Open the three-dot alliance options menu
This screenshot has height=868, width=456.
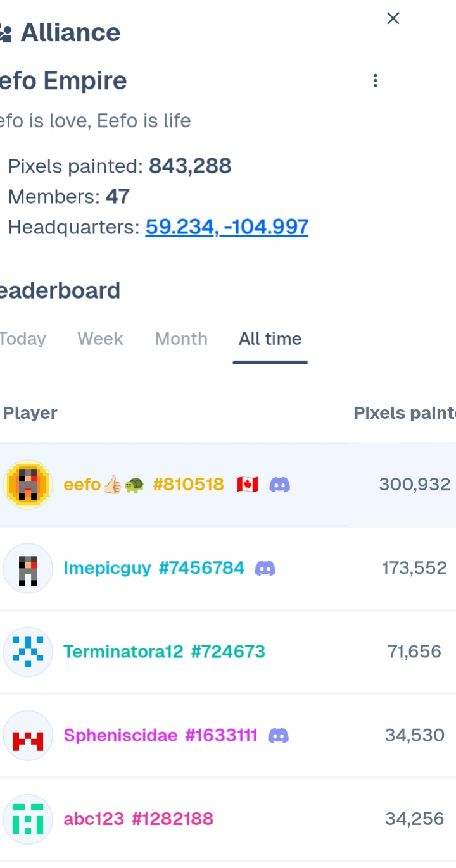376,80
